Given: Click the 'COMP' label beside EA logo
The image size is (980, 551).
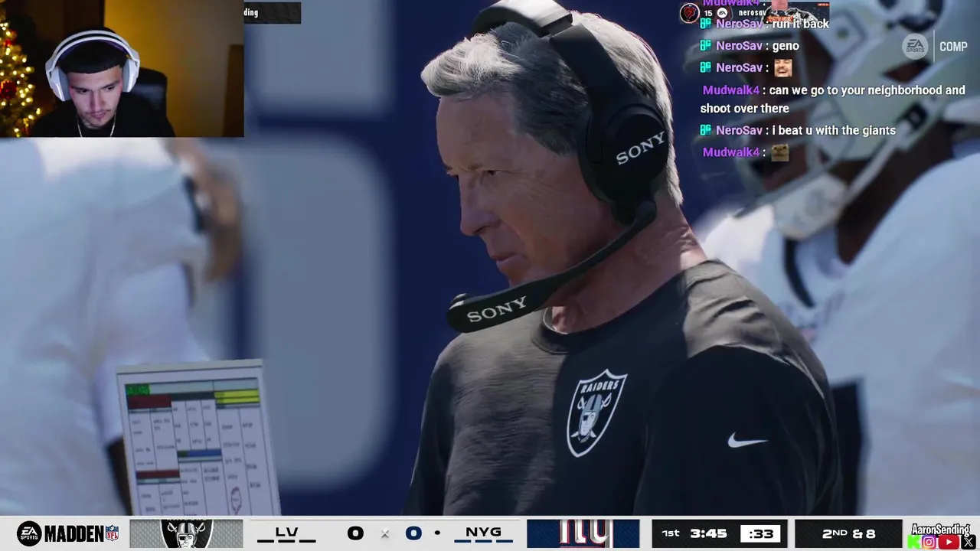Looking at the screenshot, I should (x=953, y=47).
